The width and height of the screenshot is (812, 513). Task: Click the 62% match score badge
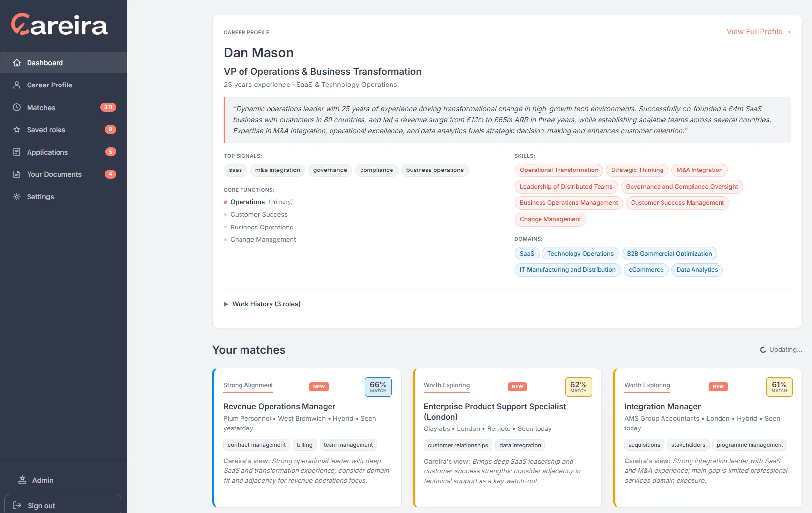578,387
